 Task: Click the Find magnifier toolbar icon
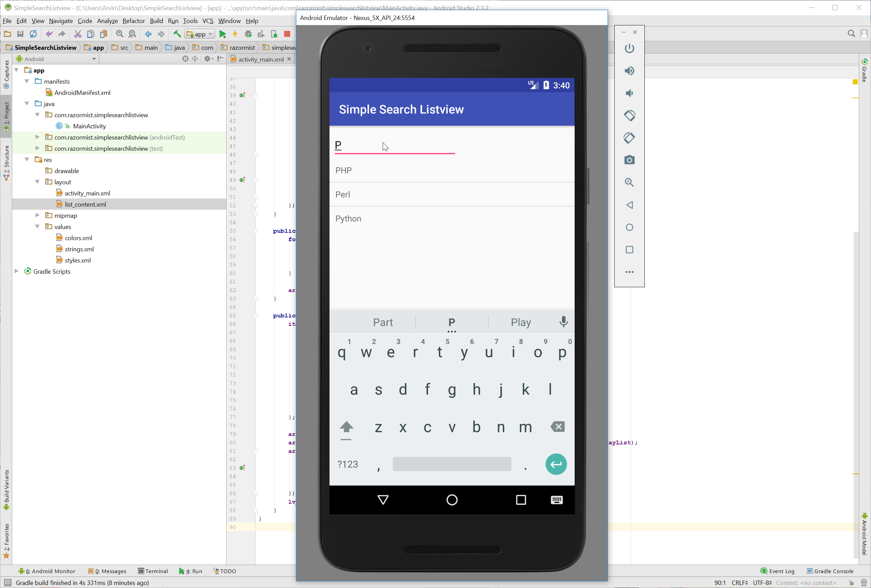tap(120, 34)
